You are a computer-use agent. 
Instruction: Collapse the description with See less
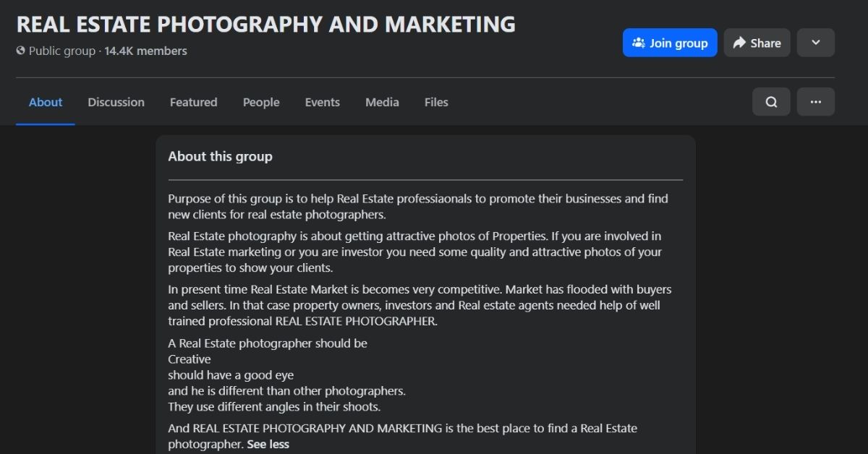pos(268,444)
